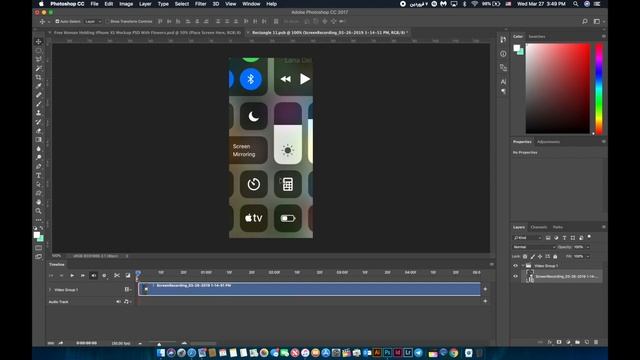The image size is (640, 360).
Task: Select the Brush tool
Action: click(38, 104)
